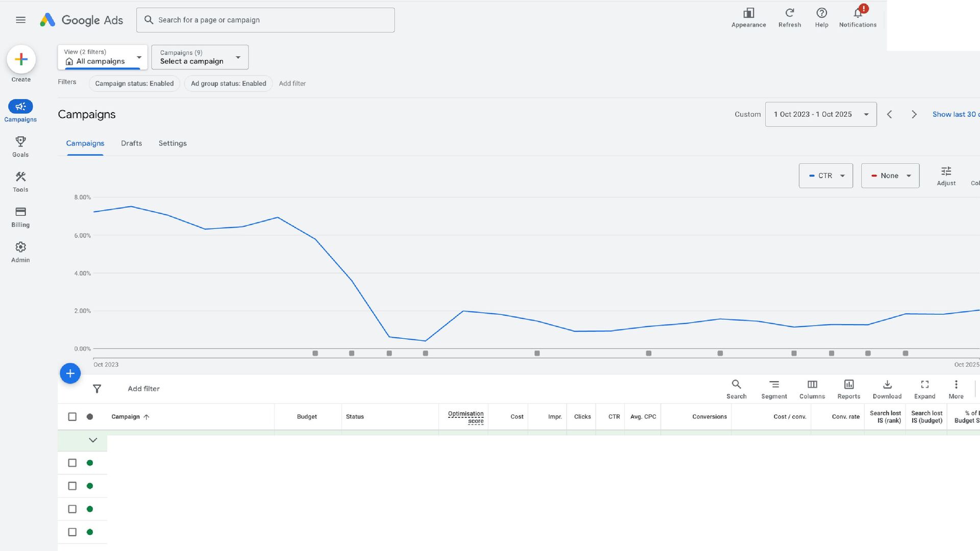Viewport: 980px width, 551px height.
Task: Check the first campaign row checkbox
Action: pos(72,463)
